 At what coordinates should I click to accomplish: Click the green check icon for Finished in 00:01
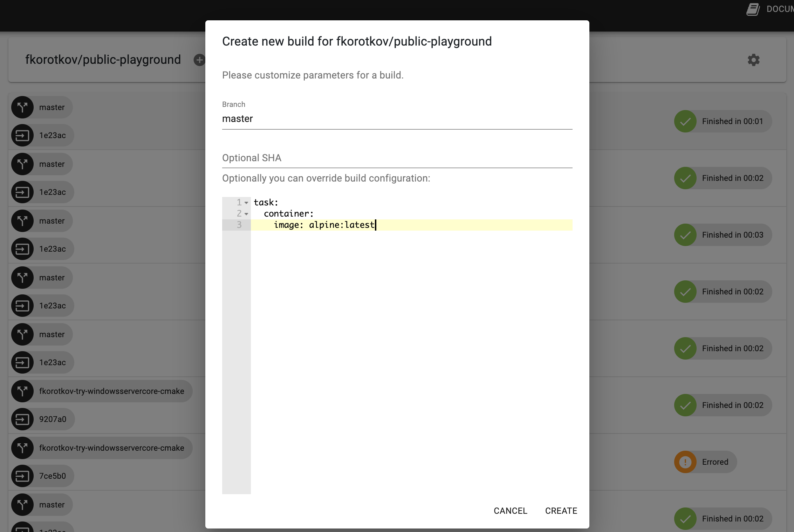click(x=686, y=121)
